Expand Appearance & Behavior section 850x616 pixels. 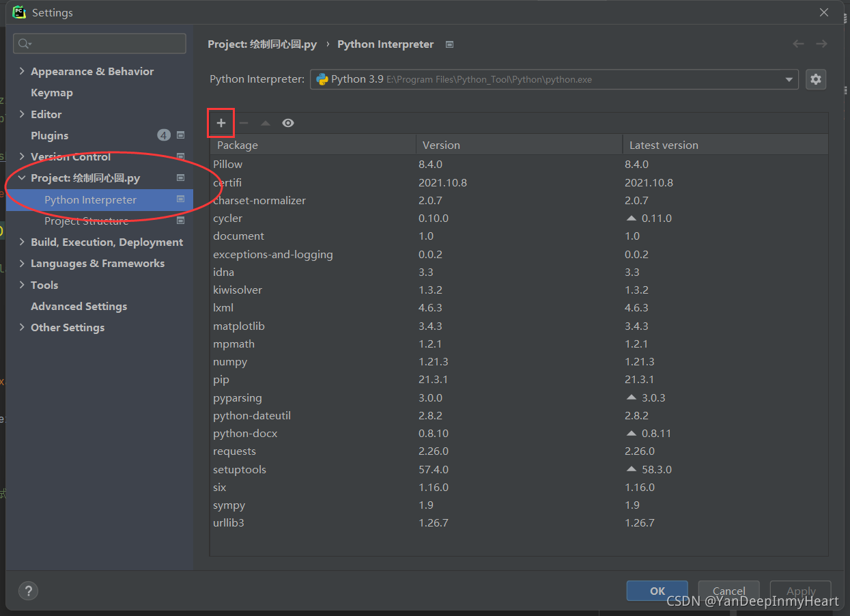(22, 71)
